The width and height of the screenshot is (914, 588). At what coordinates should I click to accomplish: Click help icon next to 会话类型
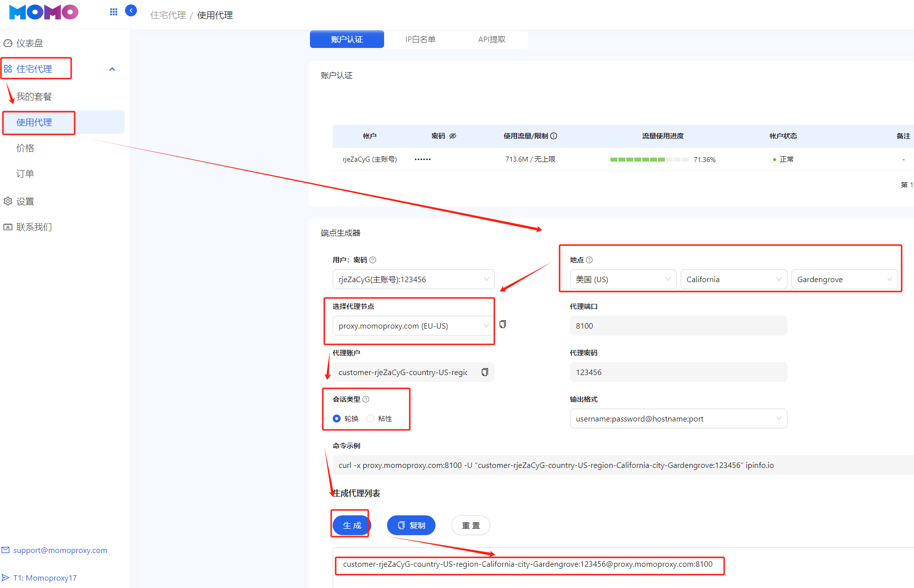tap(366, 399)
